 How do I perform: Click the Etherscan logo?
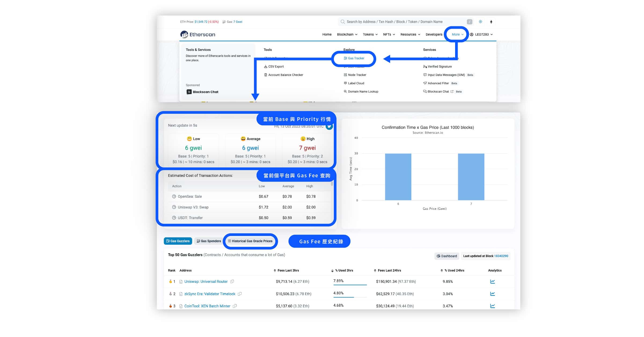click(198, 34)
